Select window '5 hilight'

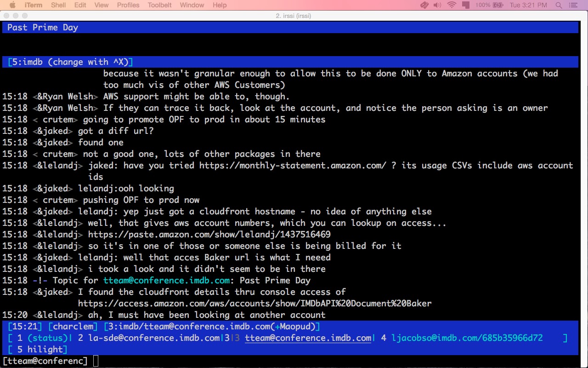point(40,350)
